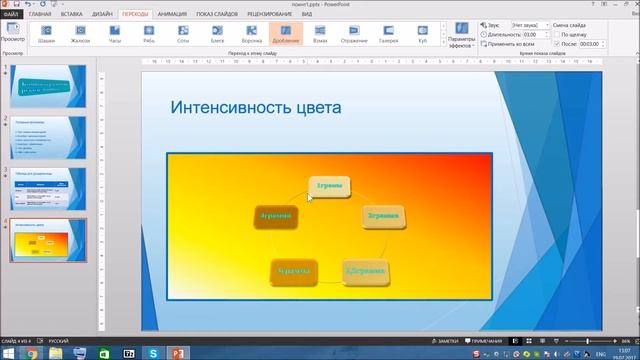Open File Explorer from the taskbar
The width and height of the screenshot is (640, 360).
coord(56,353)
